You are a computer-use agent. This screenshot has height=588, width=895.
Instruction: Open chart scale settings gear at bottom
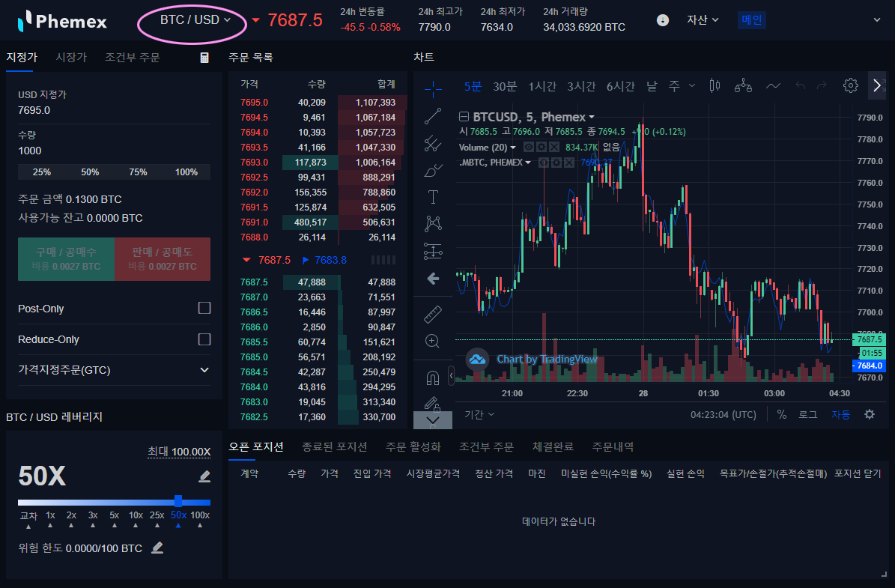pos(870,414)
